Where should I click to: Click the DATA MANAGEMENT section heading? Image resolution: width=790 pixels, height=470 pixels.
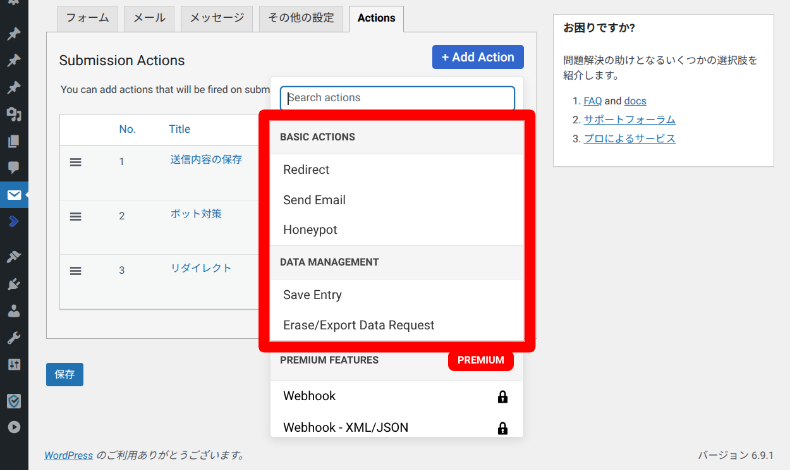tap(330, 262)
